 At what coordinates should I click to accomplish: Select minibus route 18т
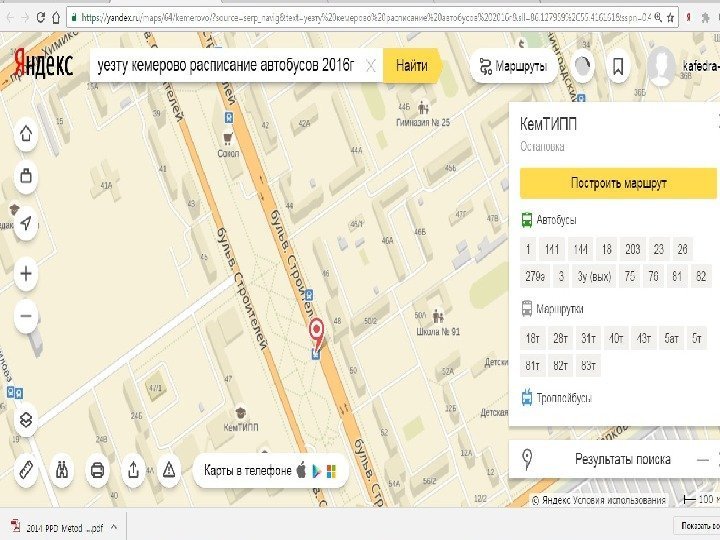(x=533, y=338)
